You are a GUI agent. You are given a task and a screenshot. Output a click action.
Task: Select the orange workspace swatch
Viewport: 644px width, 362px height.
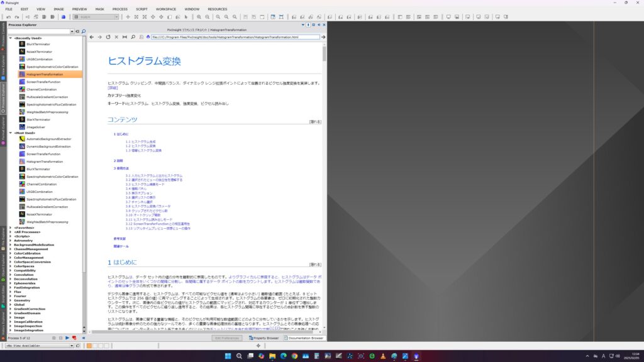pos(89,346)
